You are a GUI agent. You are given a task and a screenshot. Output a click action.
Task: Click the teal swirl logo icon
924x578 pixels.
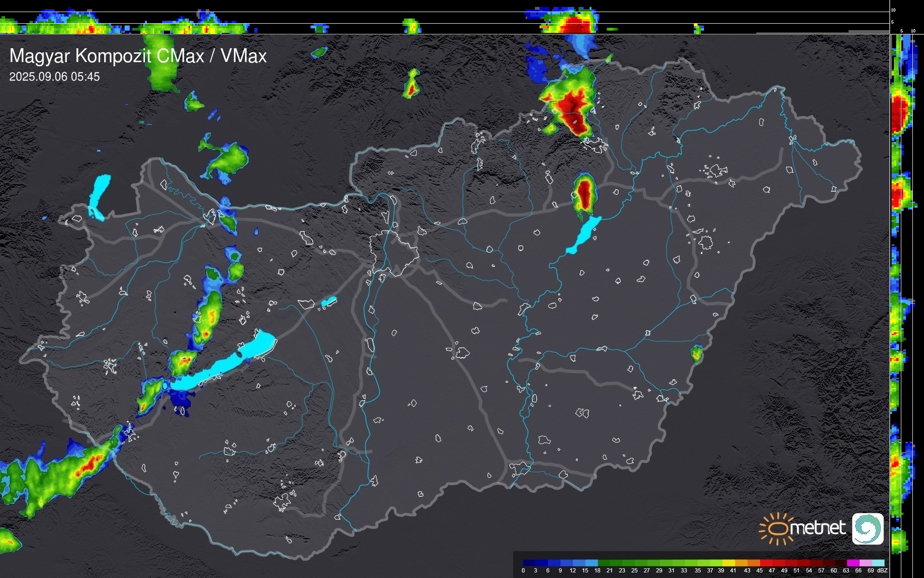pos(867,528)
